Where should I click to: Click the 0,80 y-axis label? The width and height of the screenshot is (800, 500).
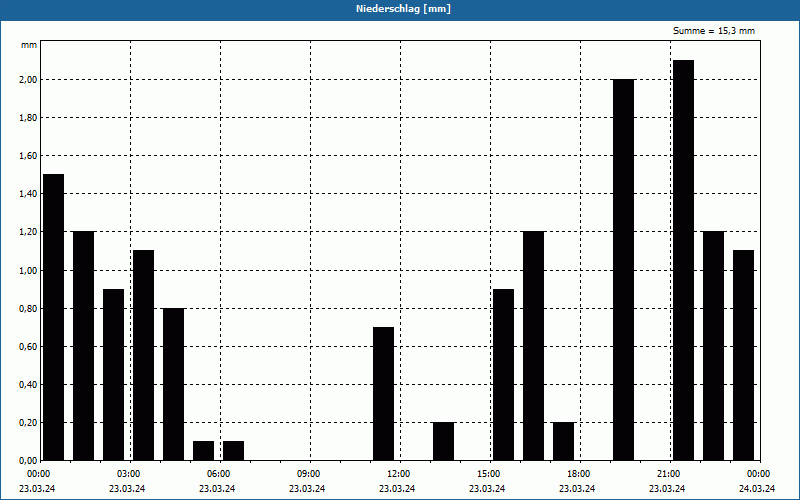pyautogui.click(x=28, y=308)
